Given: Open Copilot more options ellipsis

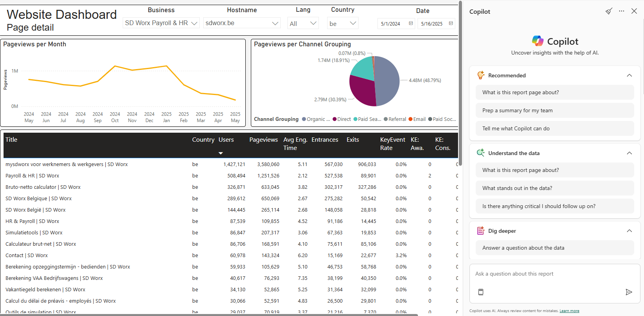Looking at the screenshot, I should (x=622, y=11).
